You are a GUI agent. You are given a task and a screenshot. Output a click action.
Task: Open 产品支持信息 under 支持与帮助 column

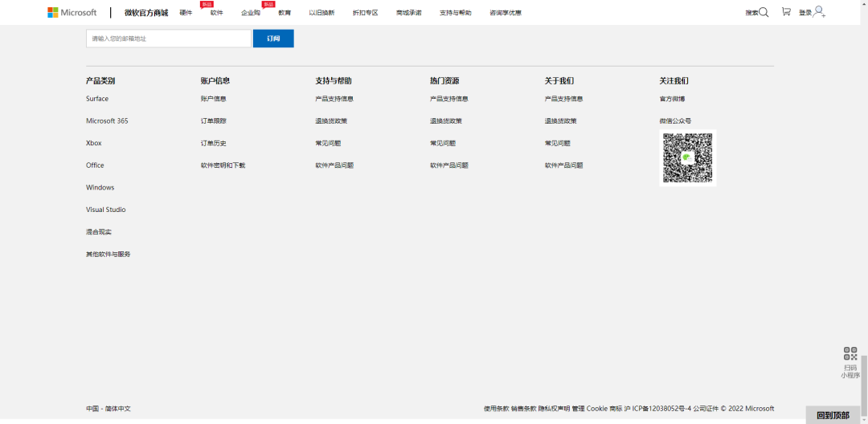coord(334,99)
